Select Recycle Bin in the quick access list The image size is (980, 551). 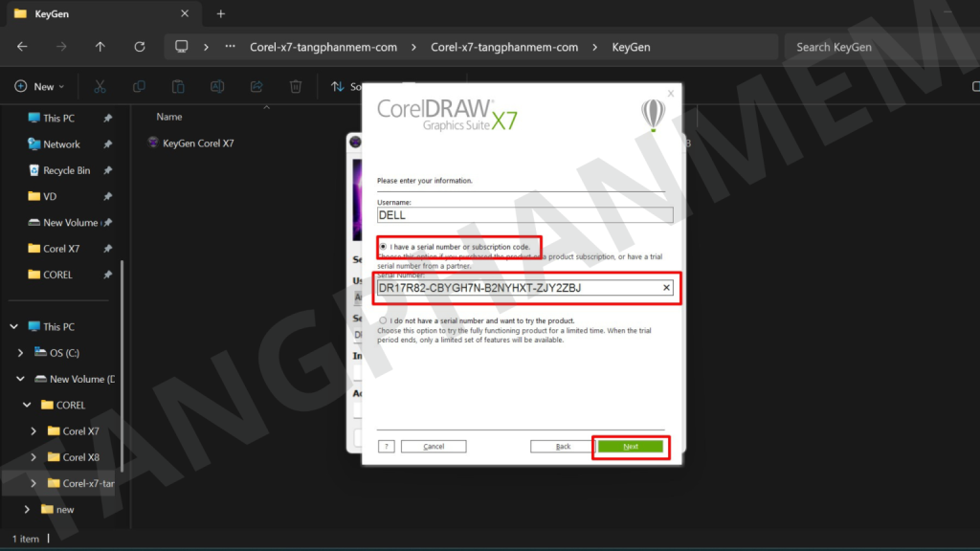(x=66, y=170)
